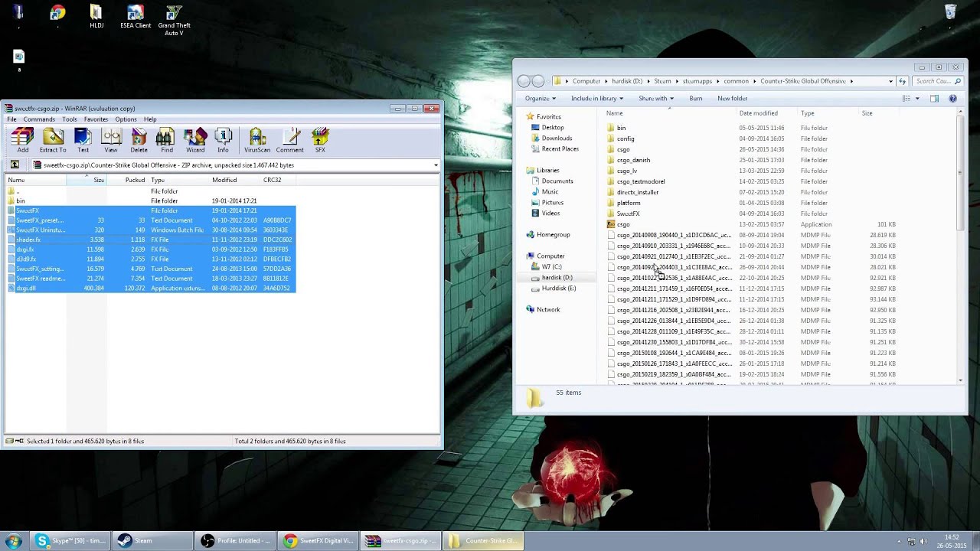Expand Include in library dropdown
Image resolution: width=980 pixels, height=551 pixels.
click(x=597, y=98)
